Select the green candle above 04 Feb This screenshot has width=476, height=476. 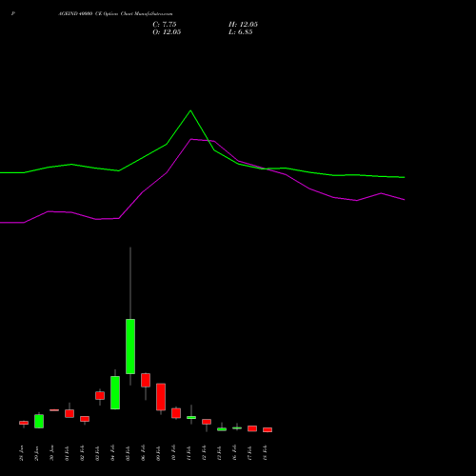click(x=115, y=392)
